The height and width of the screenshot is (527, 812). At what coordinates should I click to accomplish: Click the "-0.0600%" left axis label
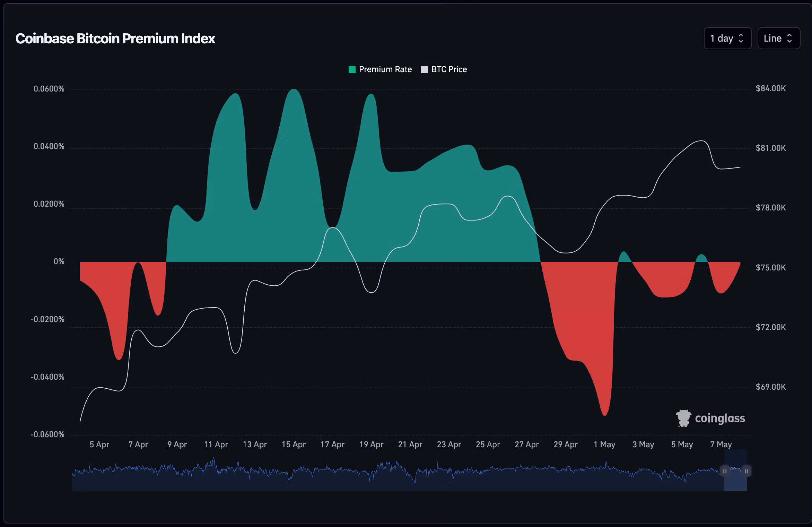tap(47, 434)
